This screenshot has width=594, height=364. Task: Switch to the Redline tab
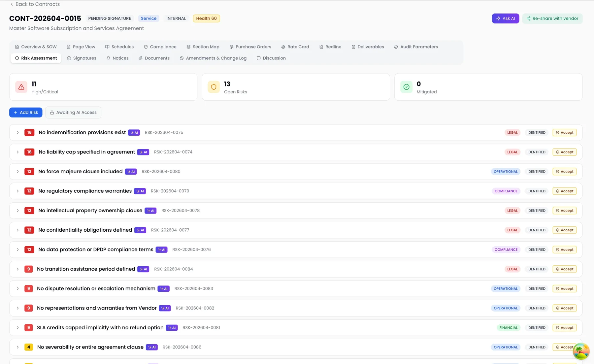330,47
